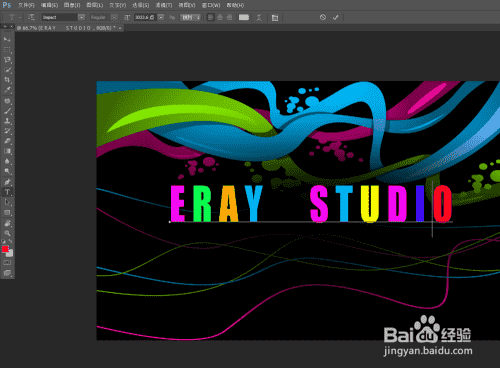Select the Rectangle shape tool
This screenshot has height=368, width=500.
pos(7,212)
